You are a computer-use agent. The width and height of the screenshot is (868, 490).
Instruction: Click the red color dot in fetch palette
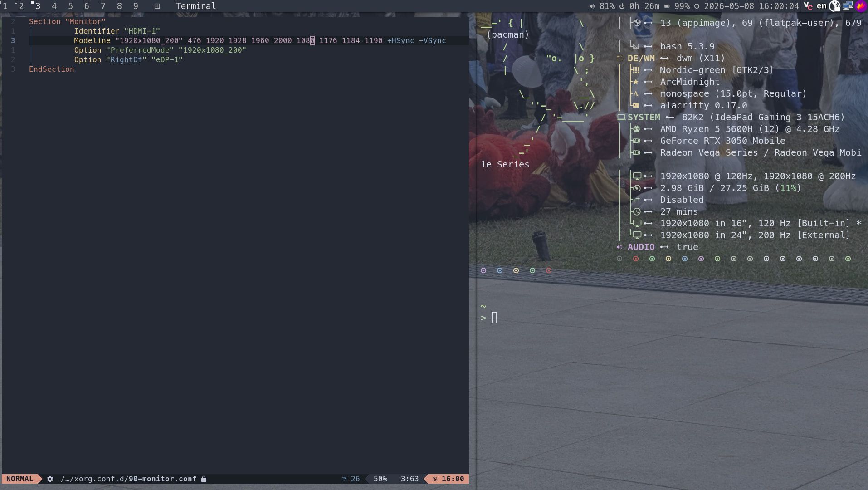coord(636,259)
